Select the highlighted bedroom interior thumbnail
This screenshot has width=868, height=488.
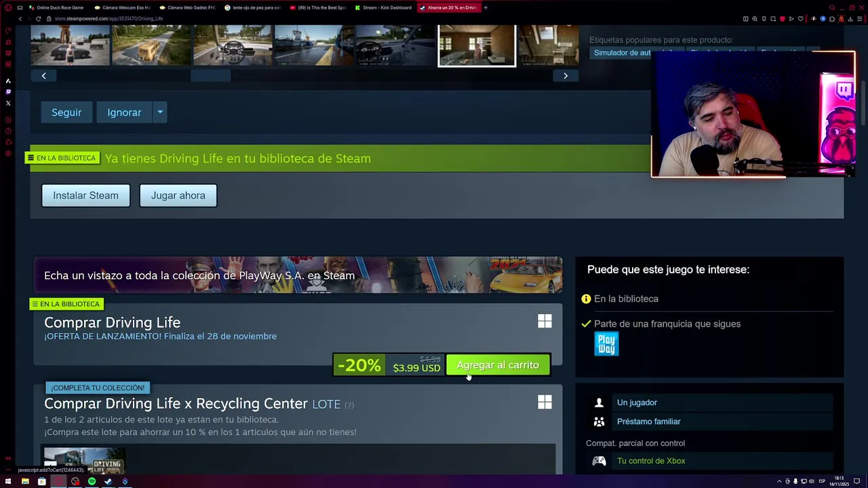pyautogui.click(x=477, y=45)
